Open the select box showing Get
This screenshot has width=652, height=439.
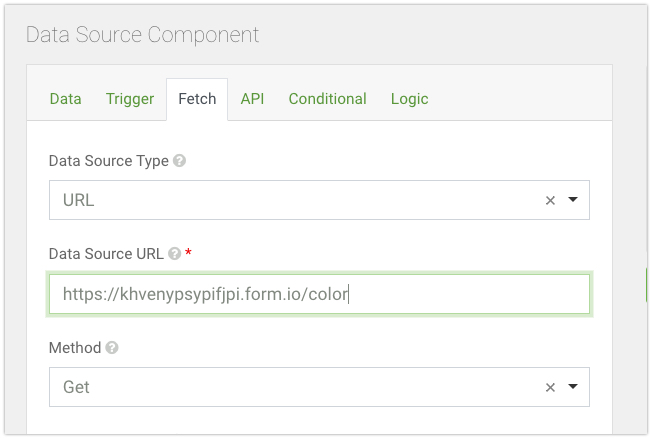click(x=300, y=387)
